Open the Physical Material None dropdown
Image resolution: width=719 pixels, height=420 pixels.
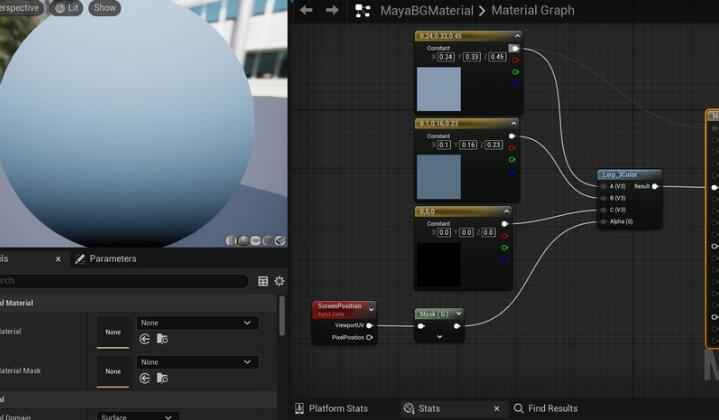196,323
